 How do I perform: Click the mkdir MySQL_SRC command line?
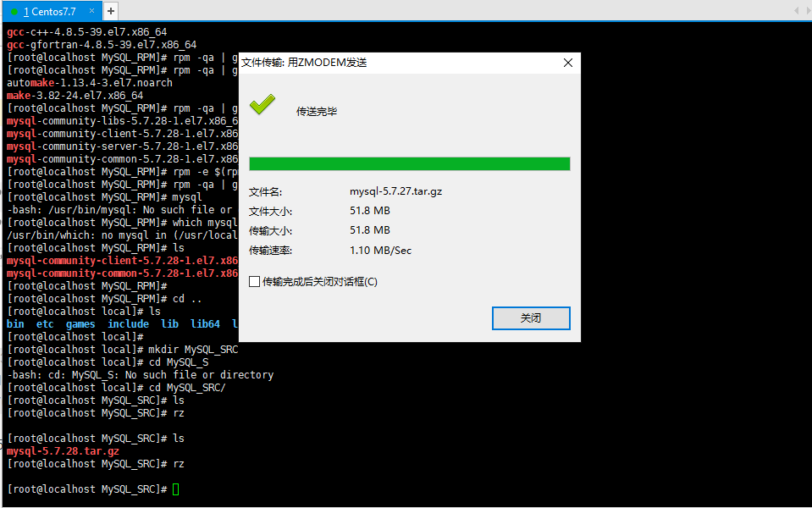[x=123, y=350]
